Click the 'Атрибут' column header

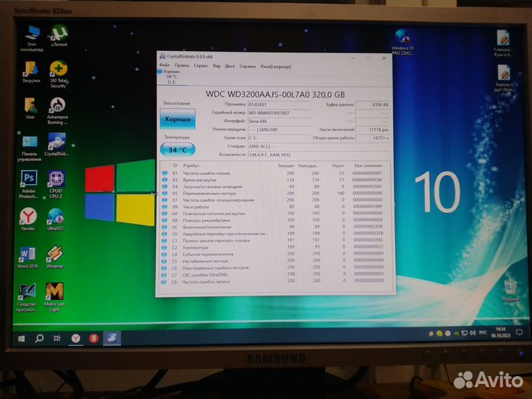pyautogui.click(x=191, y=166)
